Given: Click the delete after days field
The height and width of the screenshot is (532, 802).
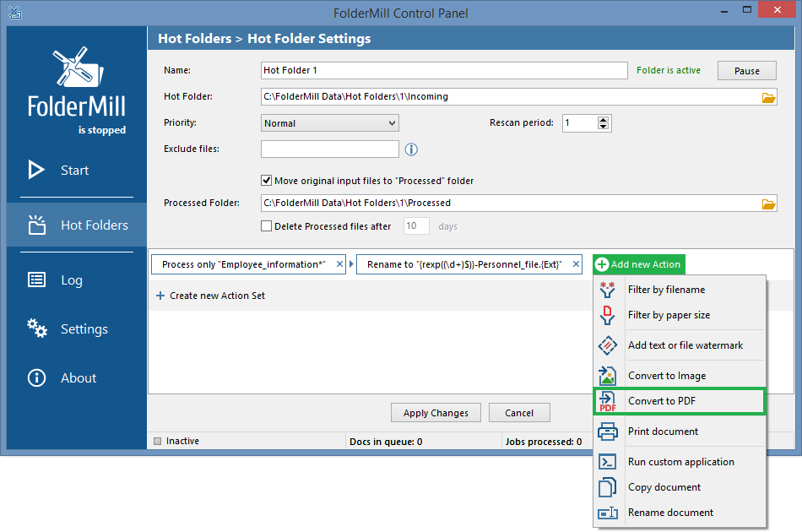Looking at the screenshot, I should [x=416, y=226].
